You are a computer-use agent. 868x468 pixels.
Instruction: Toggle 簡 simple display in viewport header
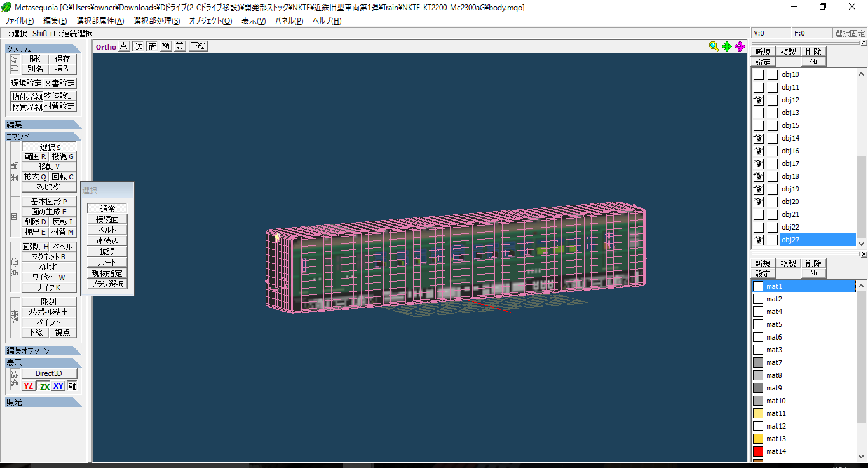166,46
